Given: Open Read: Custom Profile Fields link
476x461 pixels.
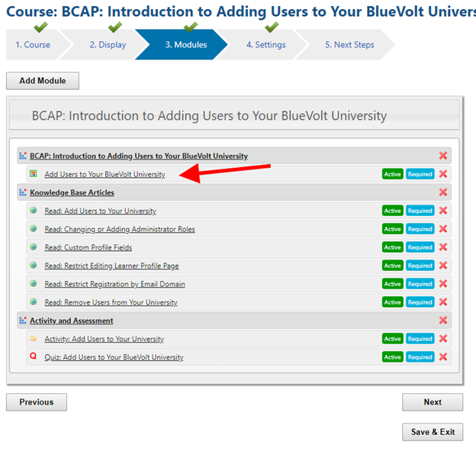Looking at the screenshot, I should tap(88, 247).
